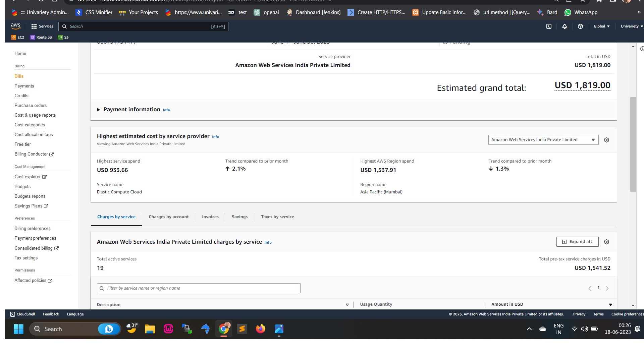Open AWS home via the aws logo

(x=15, y=26)
